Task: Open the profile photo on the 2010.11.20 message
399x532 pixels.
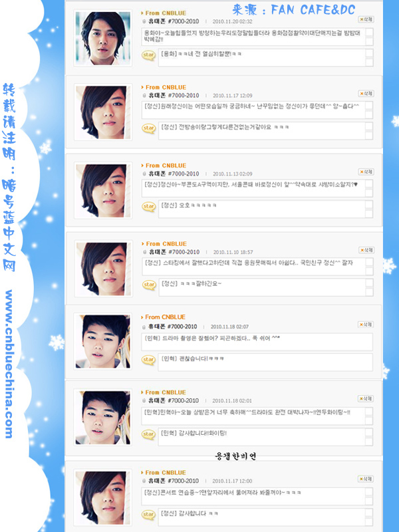Action: [x=103, y=38]
